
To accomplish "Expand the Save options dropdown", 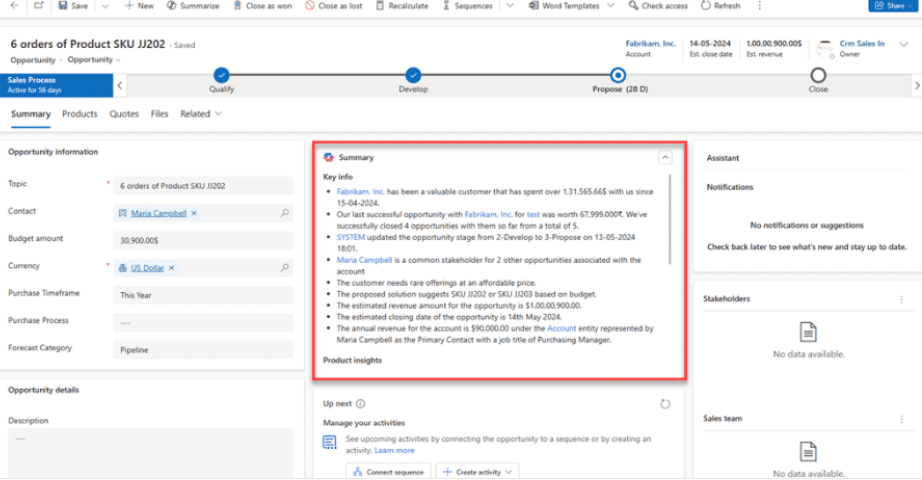I will click(x=105, y=5).
